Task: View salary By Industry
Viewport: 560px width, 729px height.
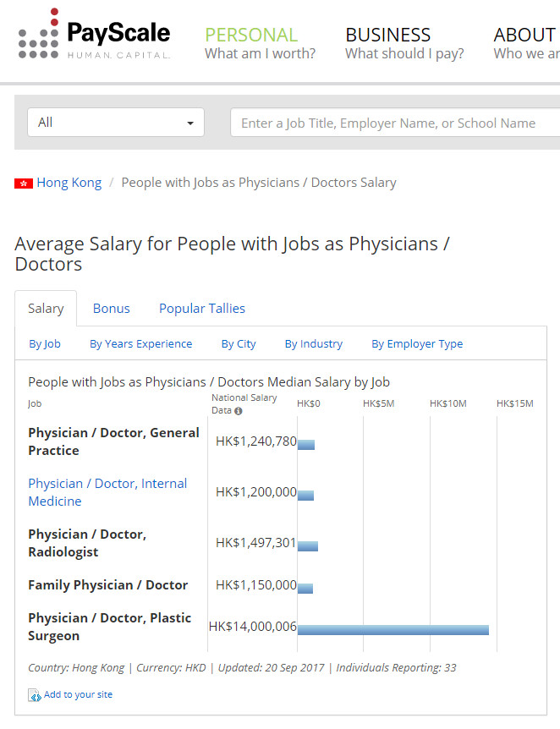Action: [x=314, y=344]
